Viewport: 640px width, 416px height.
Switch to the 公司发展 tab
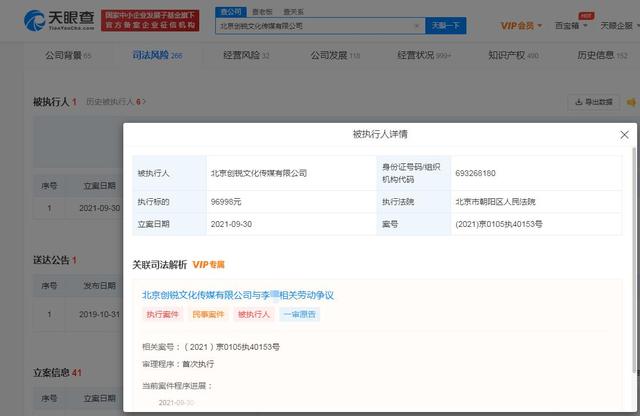coord(335,55)
